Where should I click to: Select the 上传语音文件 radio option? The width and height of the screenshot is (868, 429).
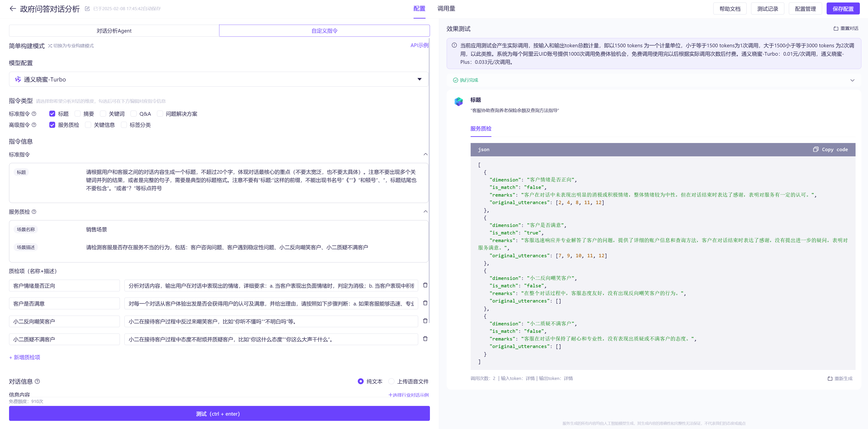pos(391,381)
